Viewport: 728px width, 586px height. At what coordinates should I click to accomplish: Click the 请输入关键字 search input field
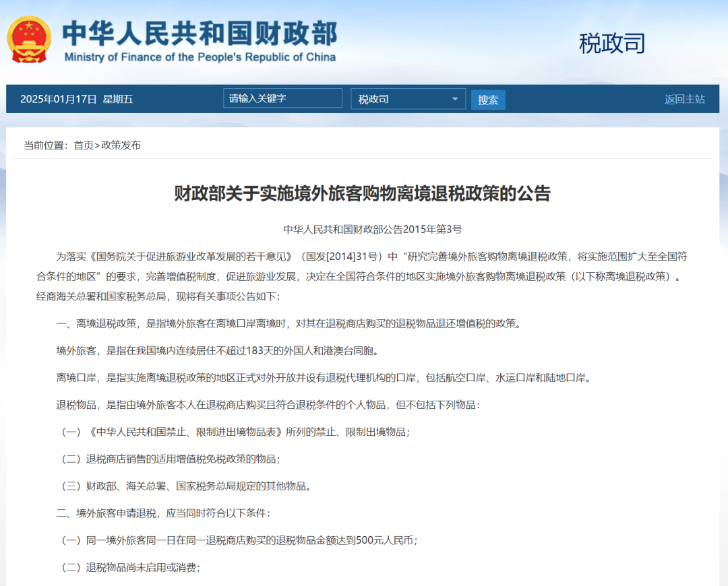282,98
